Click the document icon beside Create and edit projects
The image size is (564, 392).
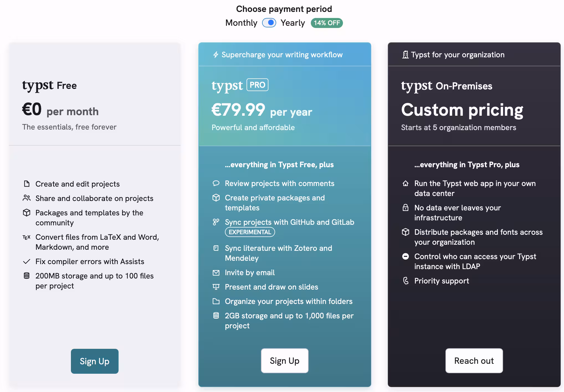(x=26, y=183)
